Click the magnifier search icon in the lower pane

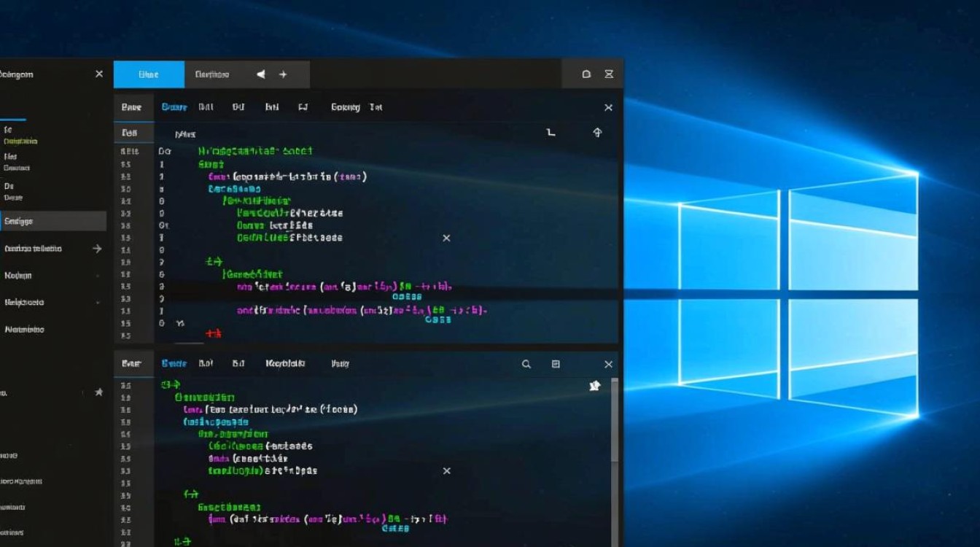click(526, 364)
